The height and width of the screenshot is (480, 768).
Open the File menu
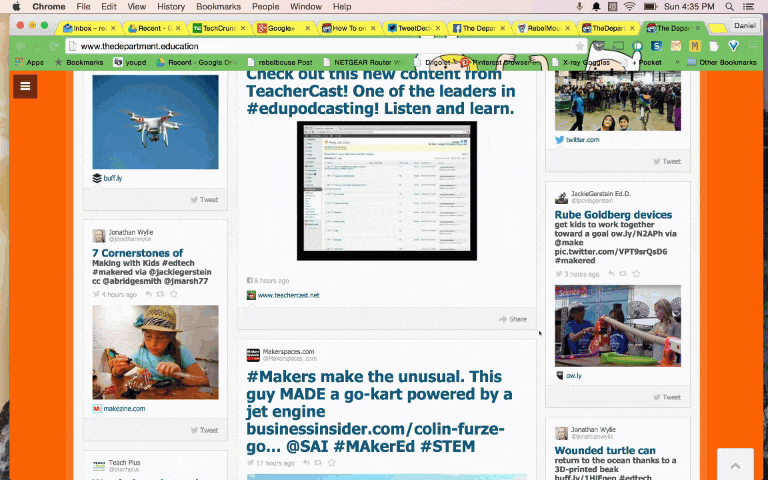click(83, 6)
